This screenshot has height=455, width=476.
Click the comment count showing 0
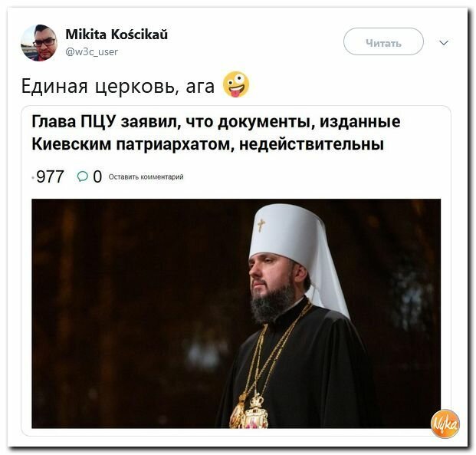97,176
